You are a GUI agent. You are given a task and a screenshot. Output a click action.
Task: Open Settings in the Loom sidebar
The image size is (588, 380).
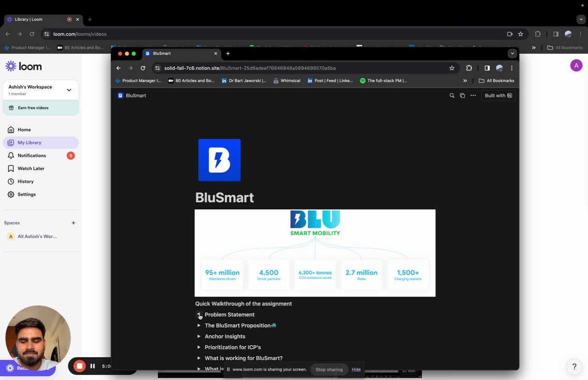click(41, 194)
